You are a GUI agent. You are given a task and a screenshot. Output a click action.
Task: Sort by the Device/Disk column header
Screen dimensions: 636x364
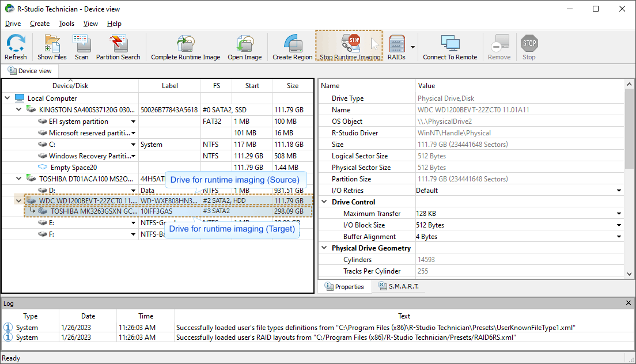70,85
